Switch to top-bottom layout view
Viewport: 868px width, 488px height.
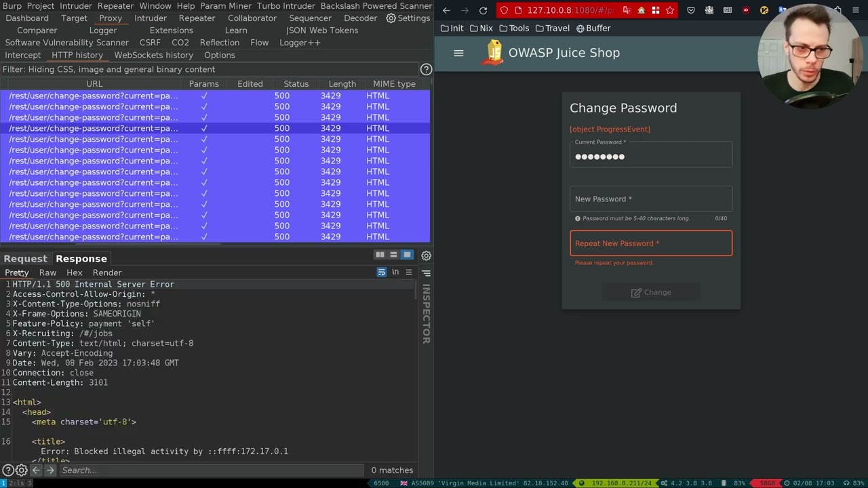[x=393, y=255]
